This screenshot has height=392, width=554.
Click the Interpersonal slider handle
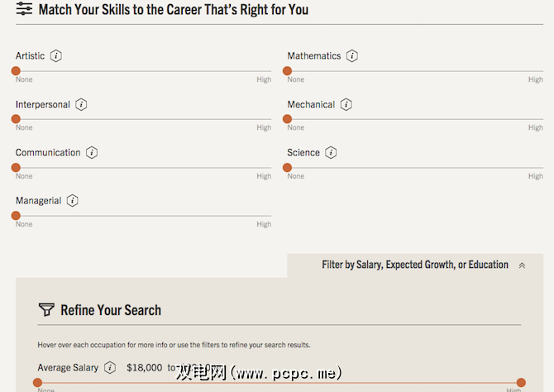(16, 119)
